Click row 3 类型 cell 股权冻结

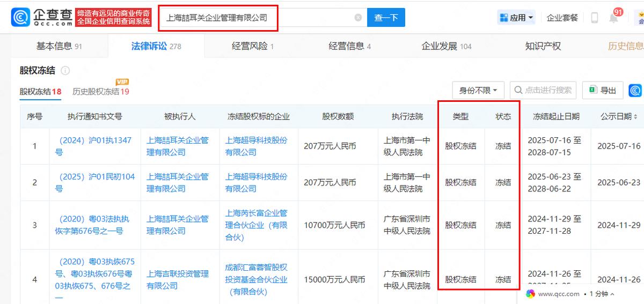click(x=460, y=225)
